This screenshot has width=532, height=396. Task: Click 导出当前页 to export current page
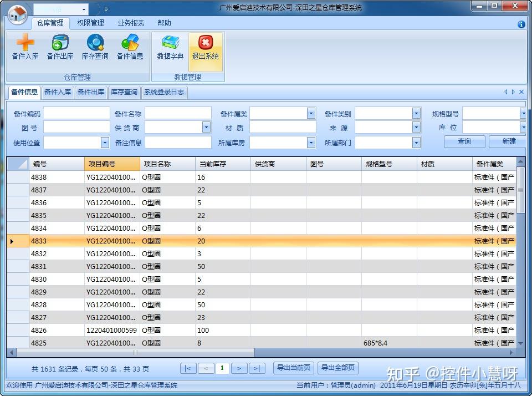[293, 367]
